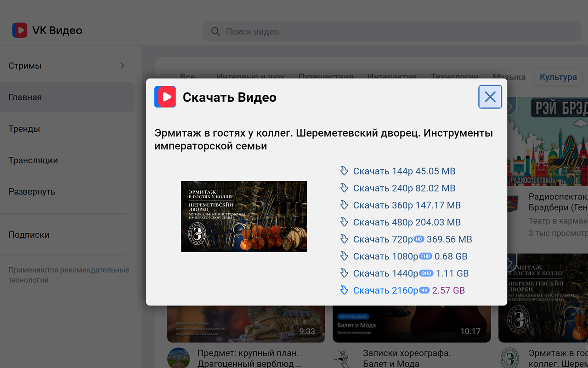Click Развернуть to expand the sidebar

click(32, 191)
